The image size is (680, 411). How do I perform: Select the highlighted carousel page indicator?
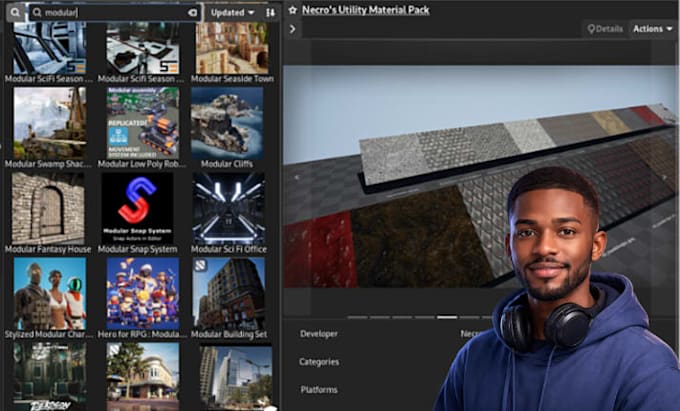[447, 317]
